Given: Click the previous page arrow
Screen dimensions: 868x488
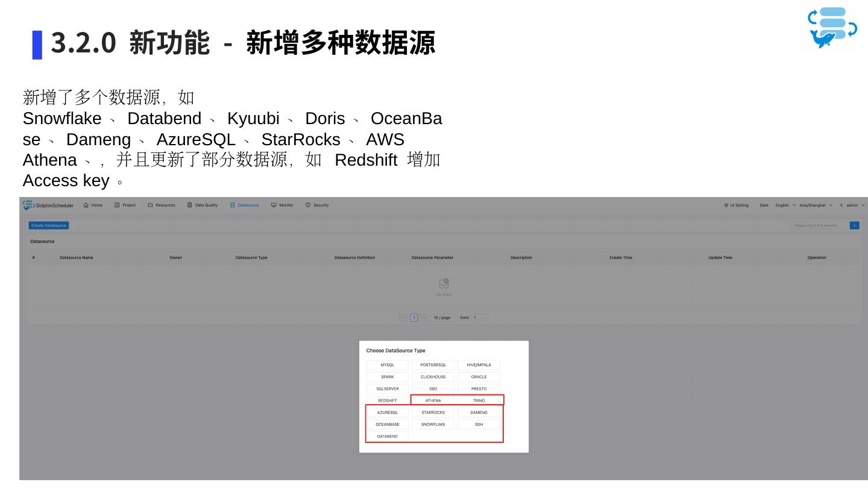Looking at the screenshot, I should (x=404, y=318).
